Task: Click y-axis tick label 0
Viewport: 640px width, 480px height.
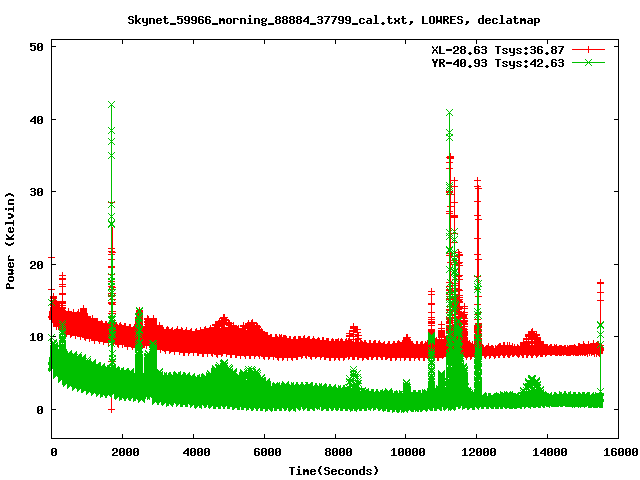Action: pos(40,410)
